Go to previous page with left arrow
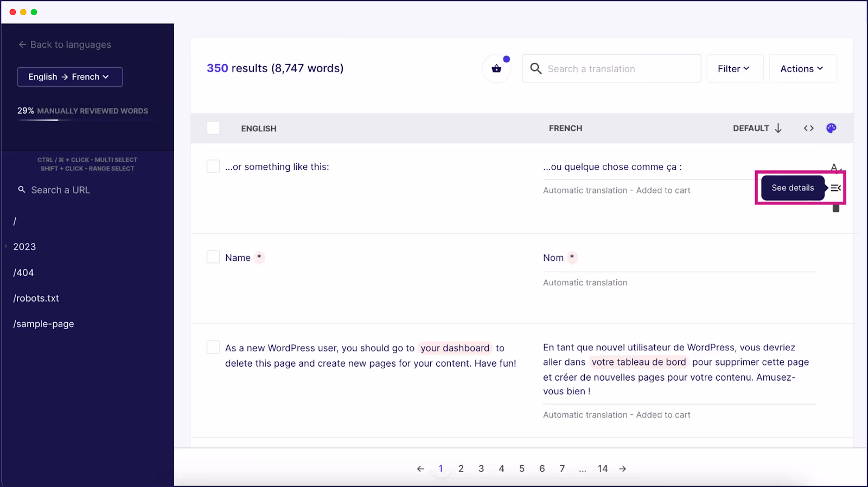Image resolution: width=868 pixels, height=487 pixels. [420, 469]
